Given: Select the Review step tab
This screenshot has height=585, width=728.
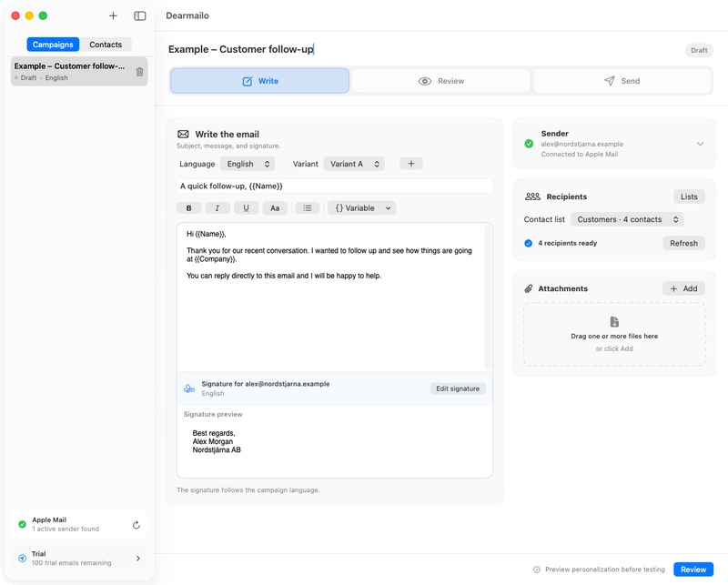Looking at the screenshot, I should 440,81.
